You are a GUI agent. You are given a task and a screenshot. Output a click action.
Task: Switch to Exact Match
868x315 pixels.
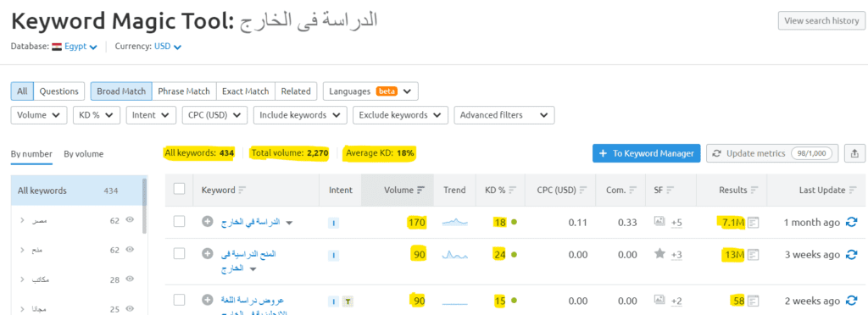[245, 91]
